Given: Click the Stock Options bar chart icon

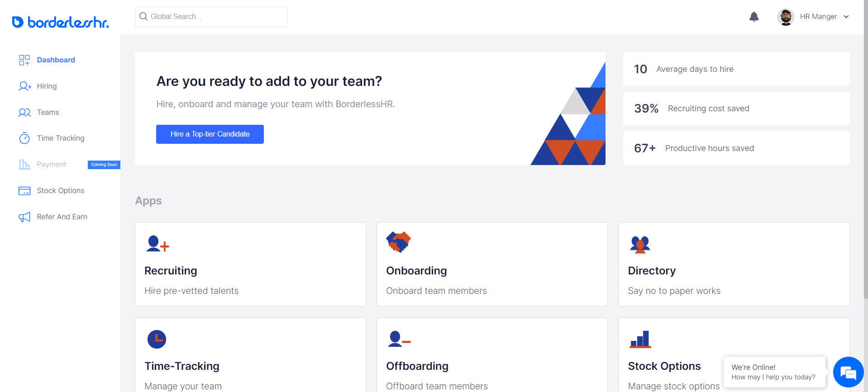Looking at the screenshot, I should 640,339.
